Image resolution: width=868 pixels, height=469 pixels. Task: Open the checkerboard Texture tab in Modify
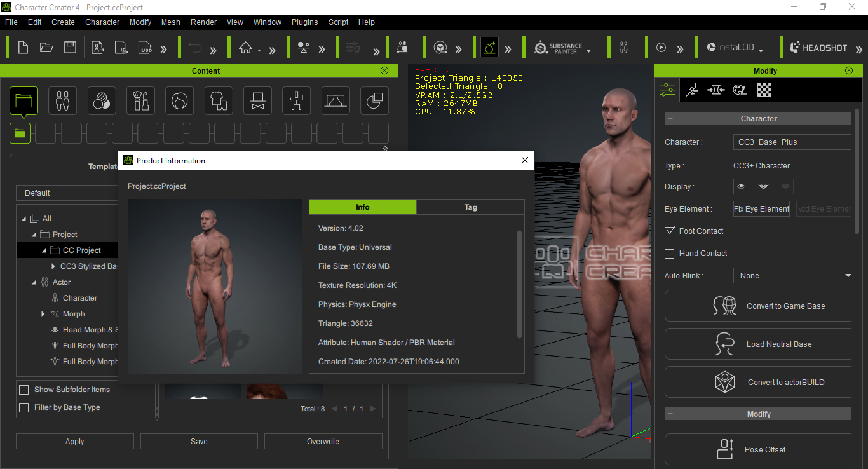coord(764,90)
